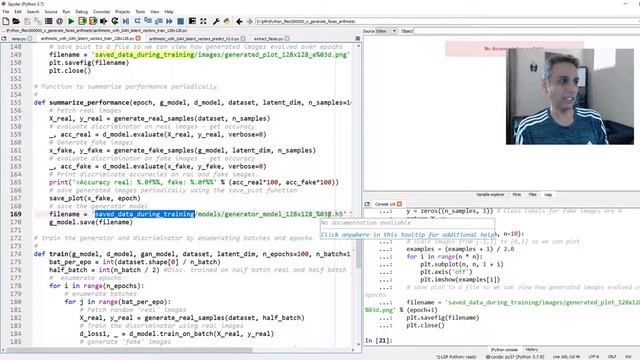The height and width of the screenshot is (360, 640).
Task: Go forward with right arrow icon
Action: [x=249, y=21]
